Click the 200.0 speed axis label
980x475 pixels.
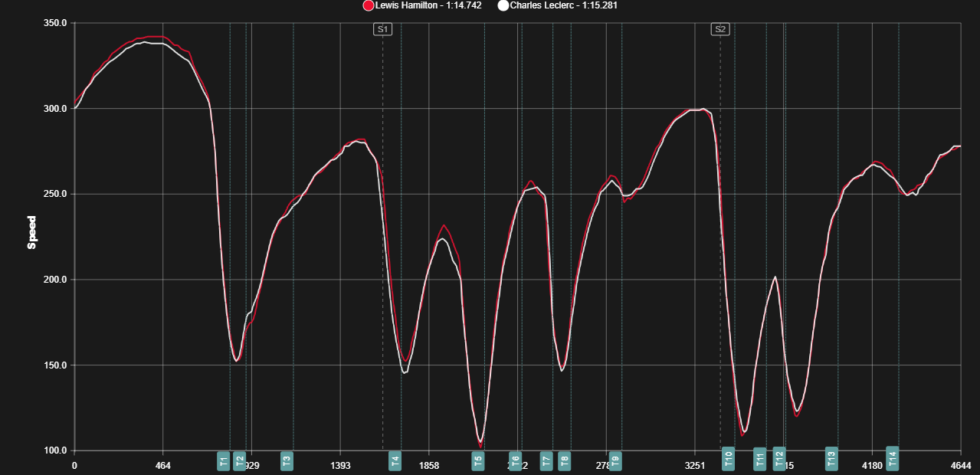[x=56, y=280]
